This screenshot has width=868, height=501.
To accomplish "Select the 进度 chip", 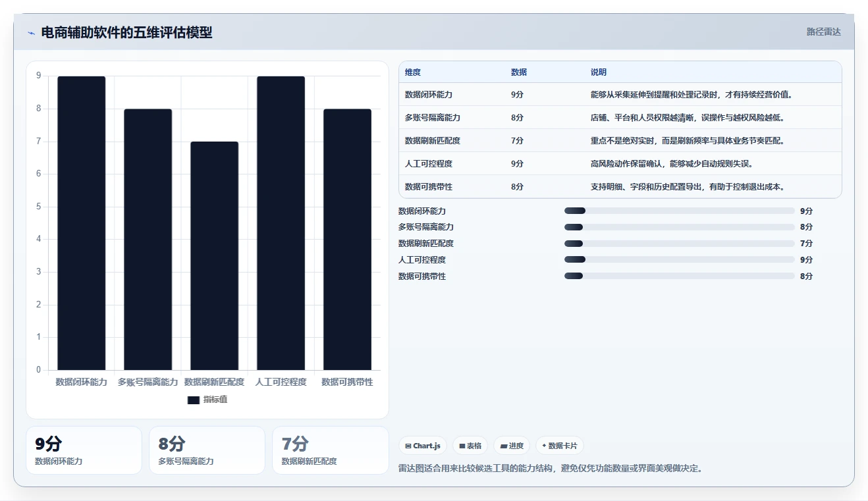I will 512,446.
